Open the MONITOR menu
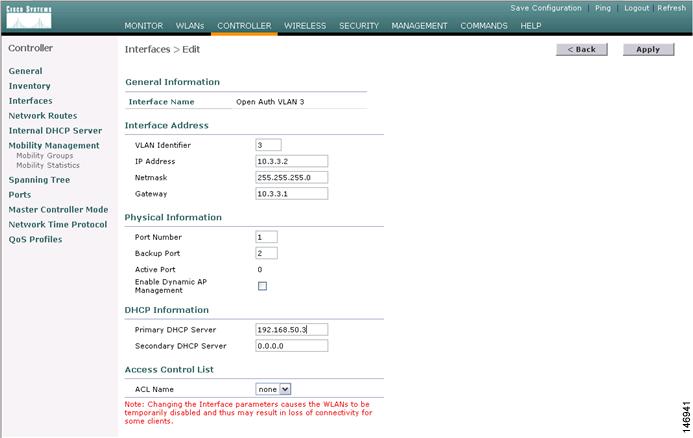 click(x=144, y=26)
